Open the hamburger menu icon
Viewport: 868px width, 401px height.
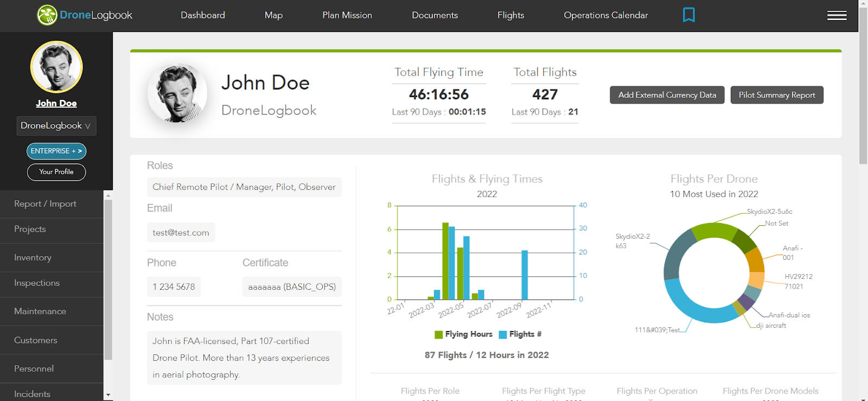coord(837,15)
